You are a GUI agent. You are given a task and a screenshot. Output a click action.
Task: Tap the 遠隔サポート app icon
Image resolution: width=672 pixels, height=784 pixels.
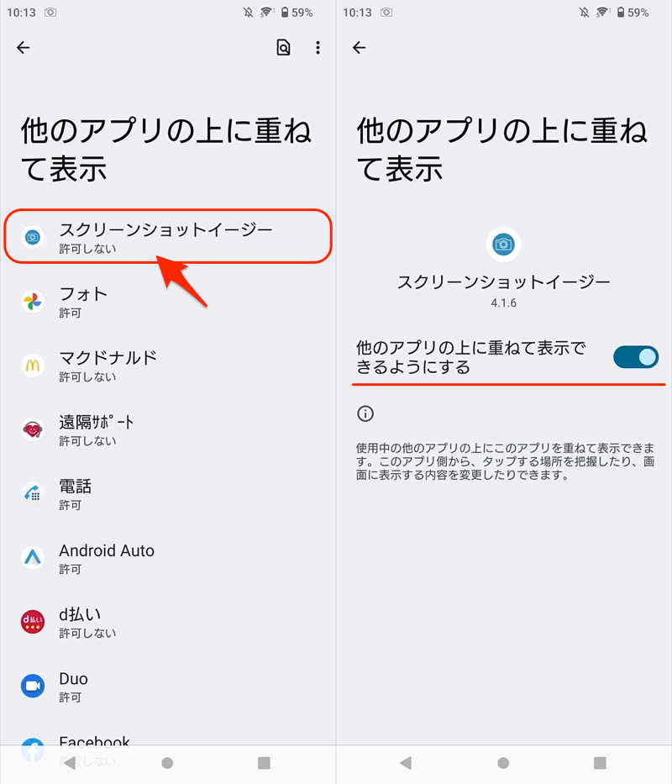[33, 429]
